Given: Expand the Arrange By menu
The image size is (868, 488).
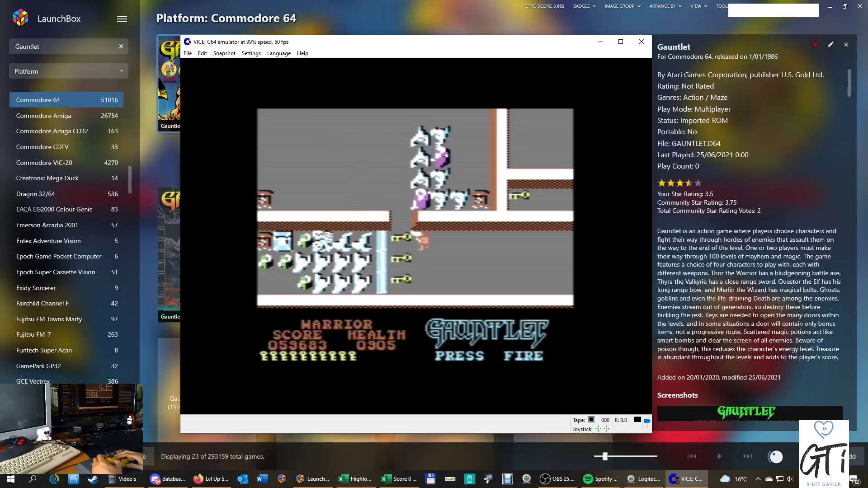Looking at the screenshot, I should (665, 6).
